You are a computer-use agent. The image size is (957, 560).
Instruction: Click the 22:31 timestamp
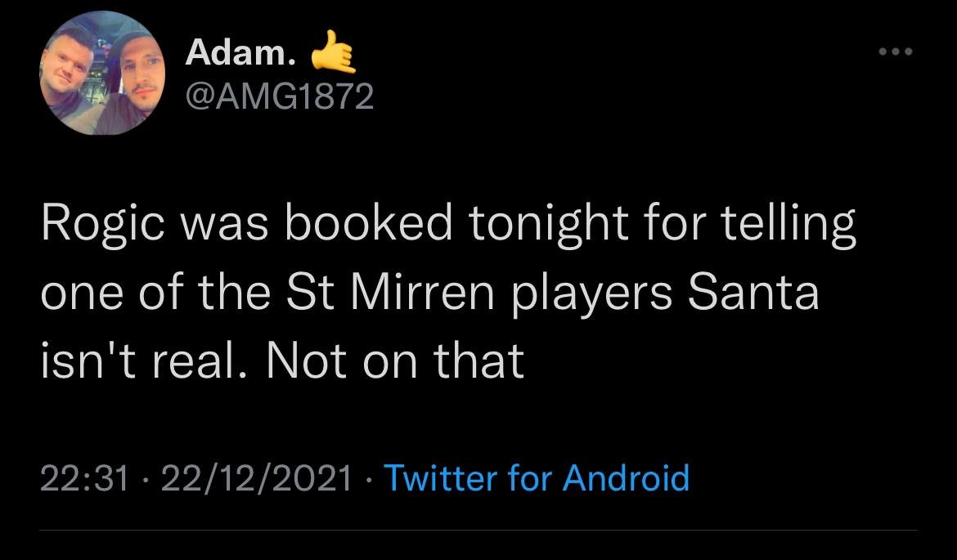[85, 477]
